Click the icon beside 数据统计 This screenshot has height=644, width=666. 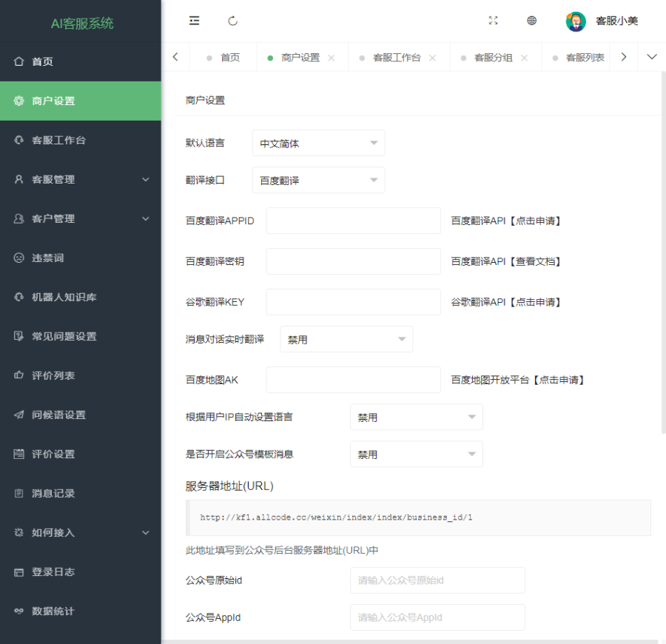click(x=18, y=611)
